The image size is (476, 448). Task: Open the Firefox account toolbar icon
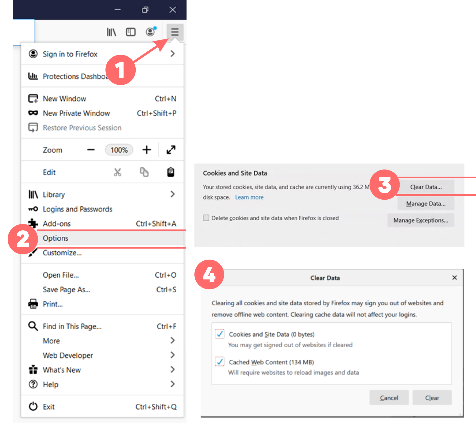coord(151,32)
